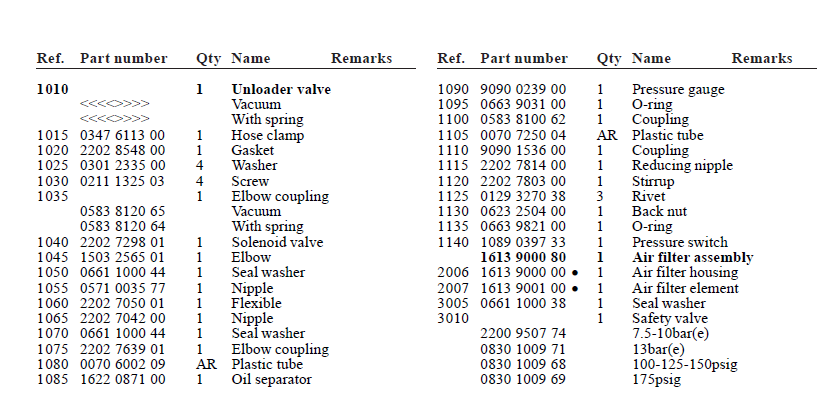
Task: Select the Back nut entry
Action: 661,211
